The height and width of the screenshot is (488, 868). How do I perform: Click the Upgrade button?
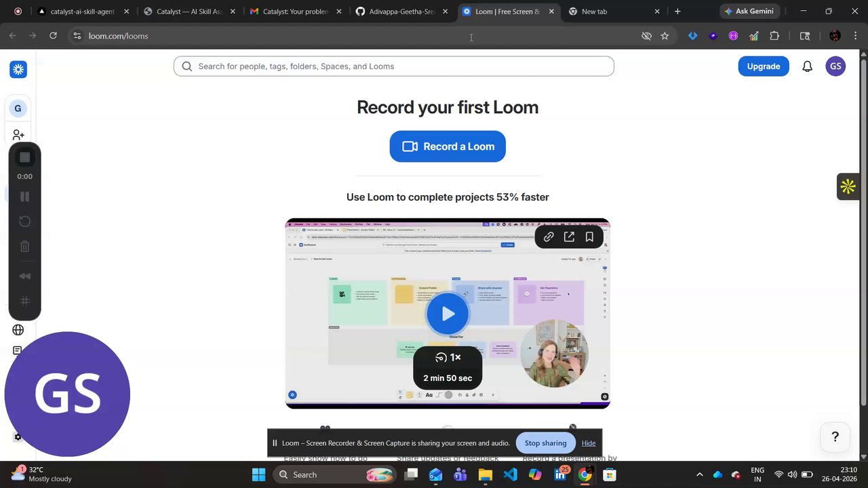tap(764, 66)
